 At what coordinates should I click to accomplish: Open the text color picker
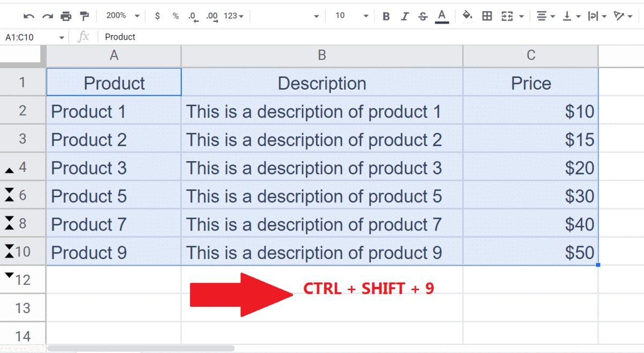point(441,16)
